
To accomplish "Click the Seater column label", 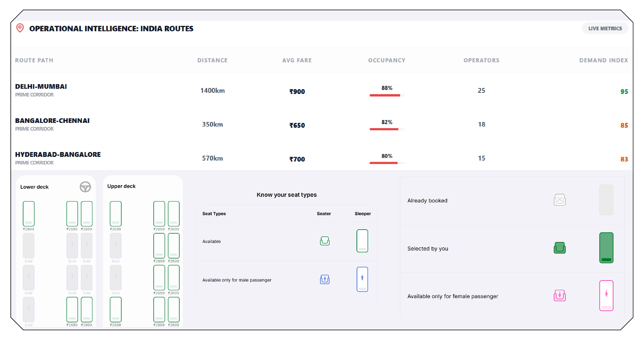I will (x=324, y=214).
